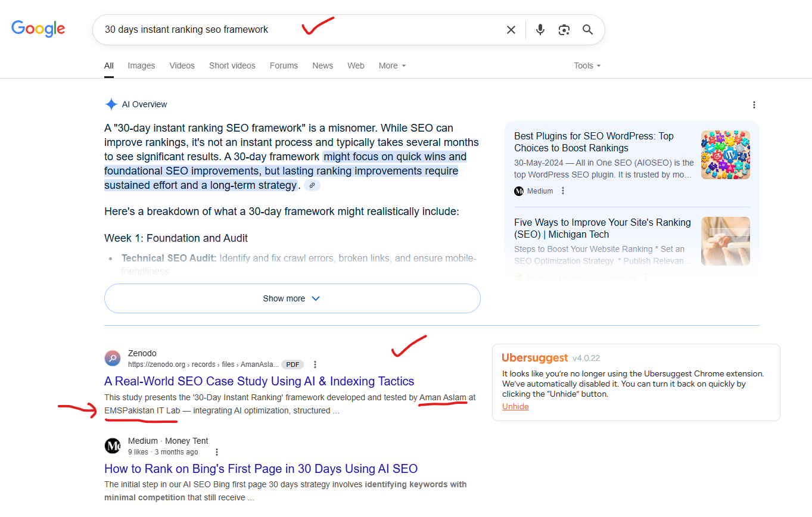
Task: Open options for Zenodo result
Action: pyautogui.click(x=315, y=365)
